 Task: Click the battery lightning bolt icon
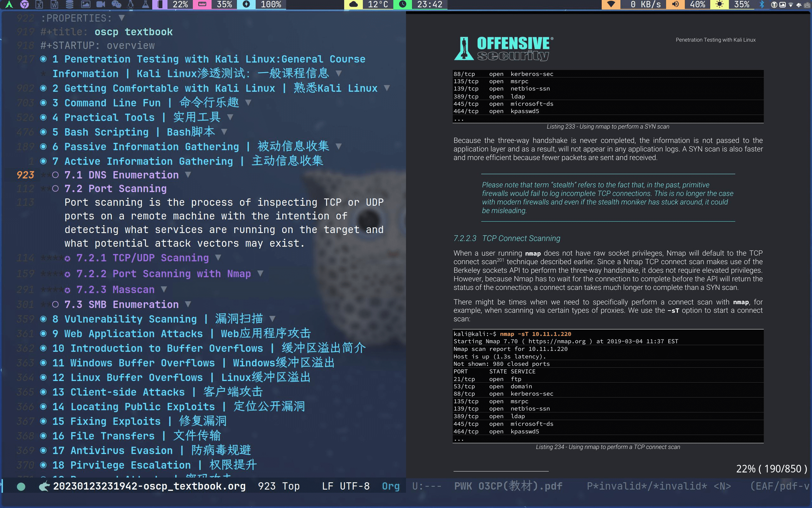[246, 4]
